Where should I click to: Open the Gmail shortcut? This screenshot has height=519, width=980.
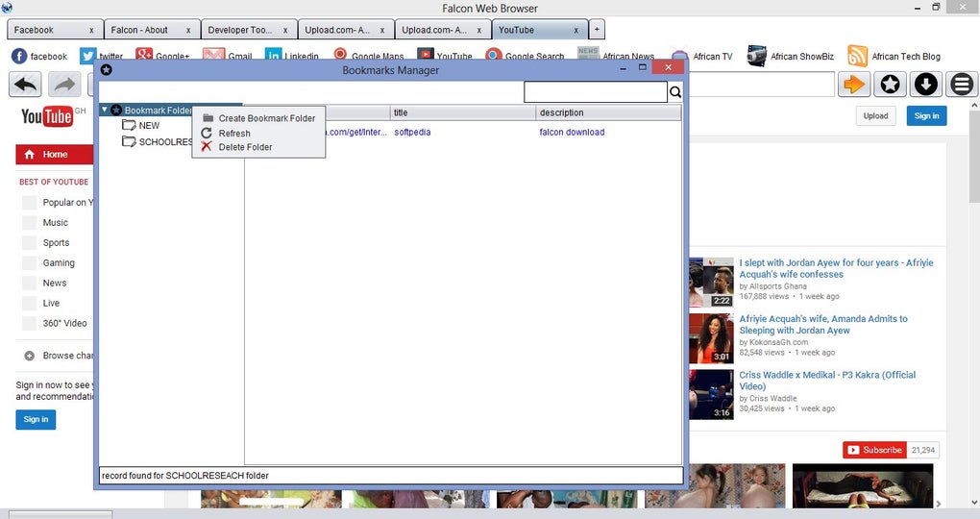pos(227,57)
